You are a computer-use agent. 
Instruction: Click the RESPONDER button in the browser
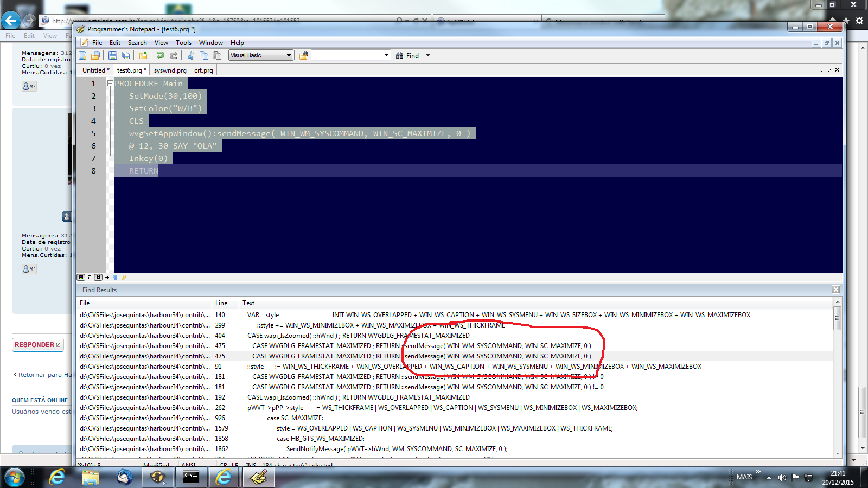click(37, 345)
